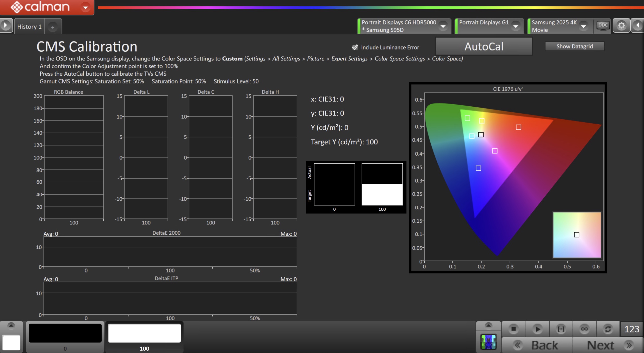Viewport: 644px width, 353px height.
Task: Add a new history tab
Action: (53, 27)
